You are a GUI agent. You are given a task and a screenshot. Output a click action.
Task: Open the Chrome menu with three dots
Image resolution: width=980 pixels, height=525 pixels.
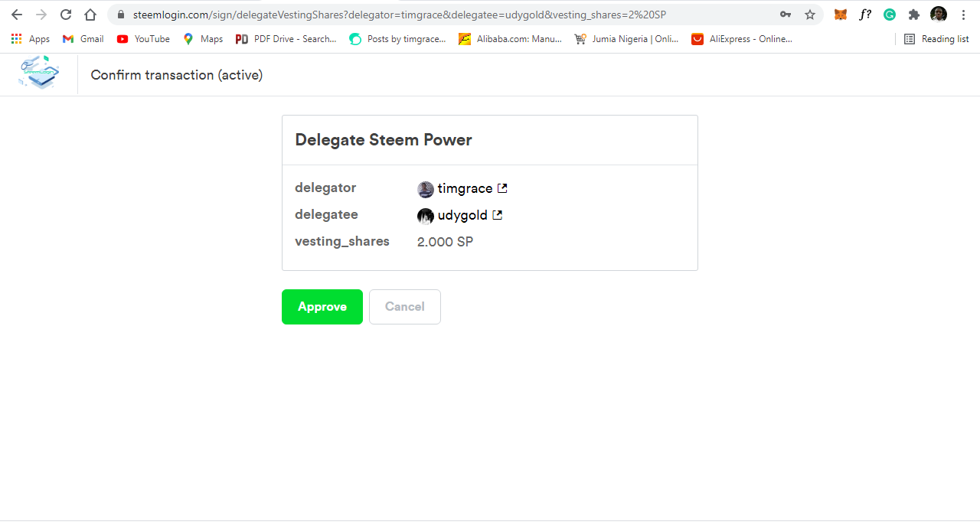coord(963,14)
